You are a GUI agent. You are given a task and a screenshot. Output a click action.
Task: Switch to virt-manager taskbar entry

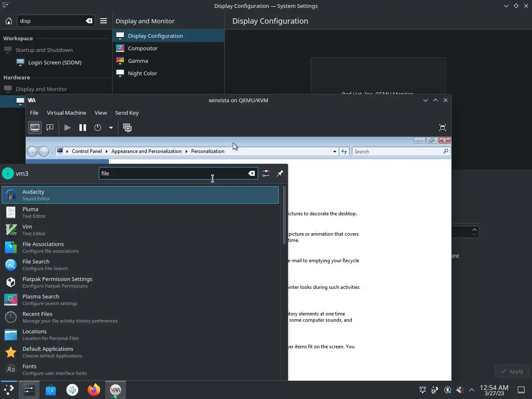click(116, 389)
